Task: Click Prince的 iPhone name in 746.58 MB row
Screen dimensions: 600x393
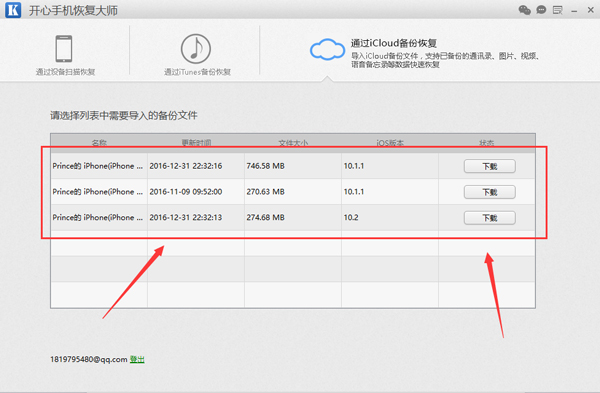Action: tap(98, 166)
